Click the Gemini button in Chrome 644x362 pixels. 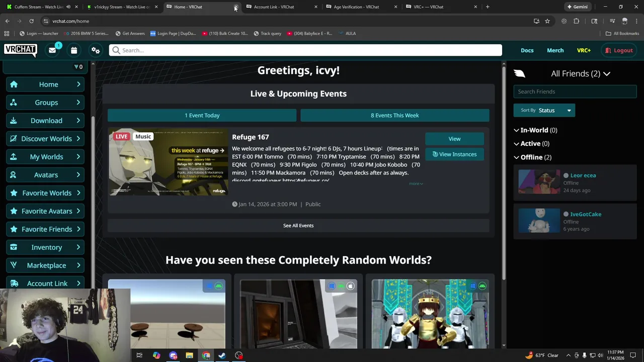577,7
